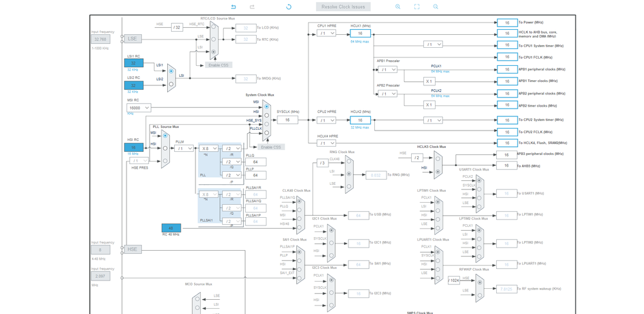The width and height of the screenshot is (644, 314).
Task: Click the 2.097 input frequency field
Action: tap(100, 276)
